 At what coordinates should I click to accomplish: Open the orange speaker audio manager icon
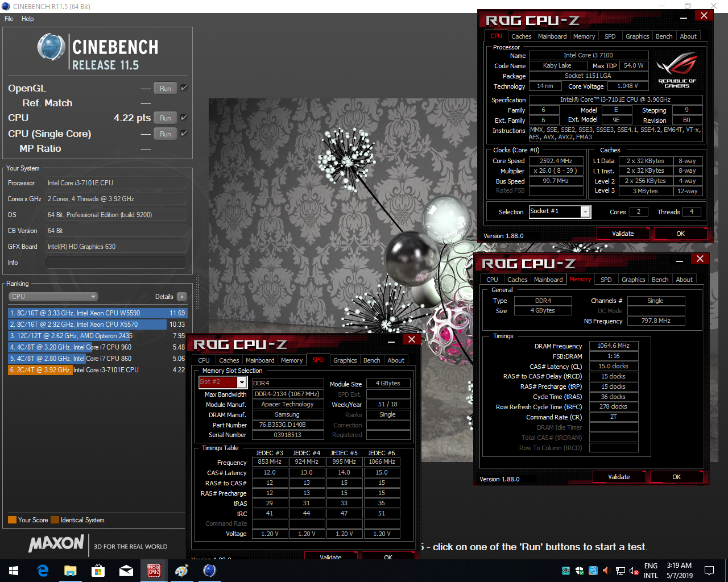(x=606, y=571)
